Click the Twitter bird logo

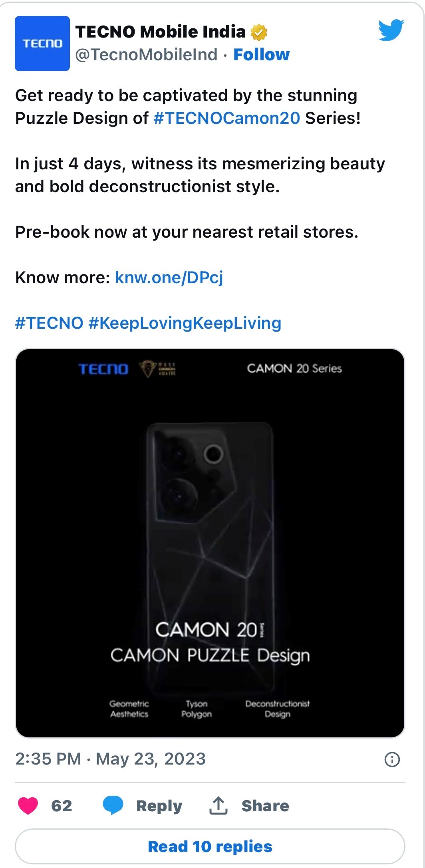click(x=391, y=30)
